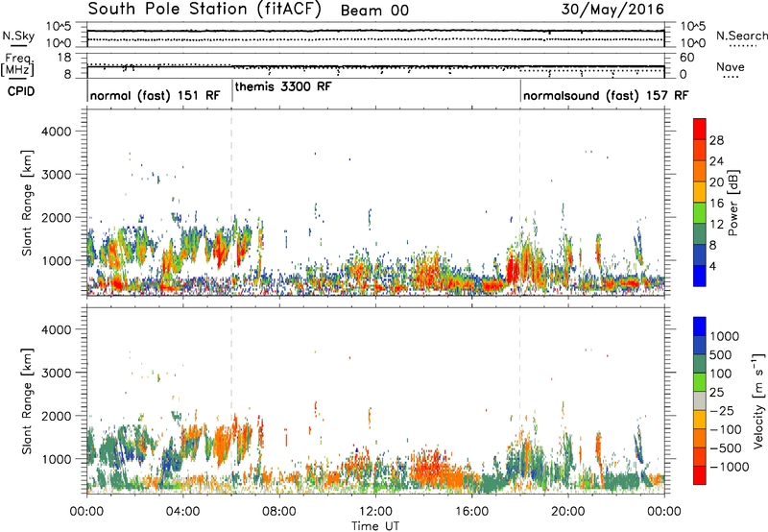Screen dimensions: 768x532
Task: Click the "Slant Range [km]" label of power panel
Action: [27, 203]
